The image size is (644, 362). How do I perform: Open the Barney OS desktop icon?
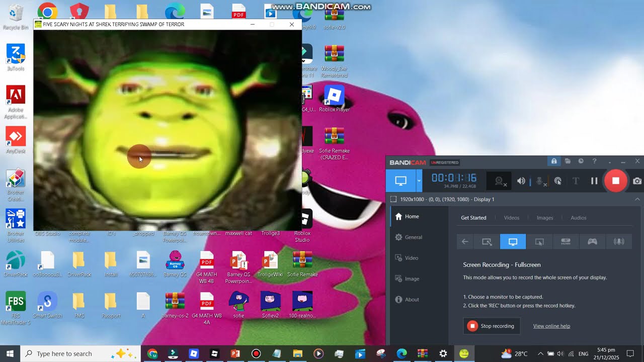click(175, 264)
